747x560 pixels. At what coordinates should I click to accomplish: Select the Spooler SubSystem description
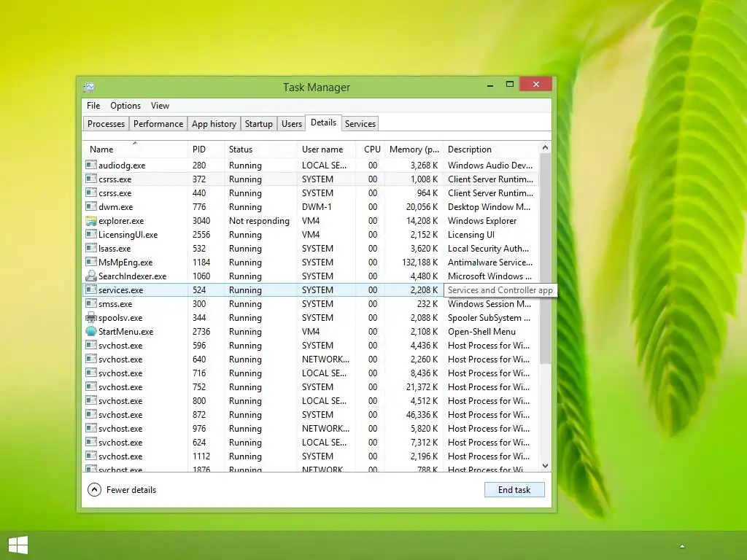[489, 318]
